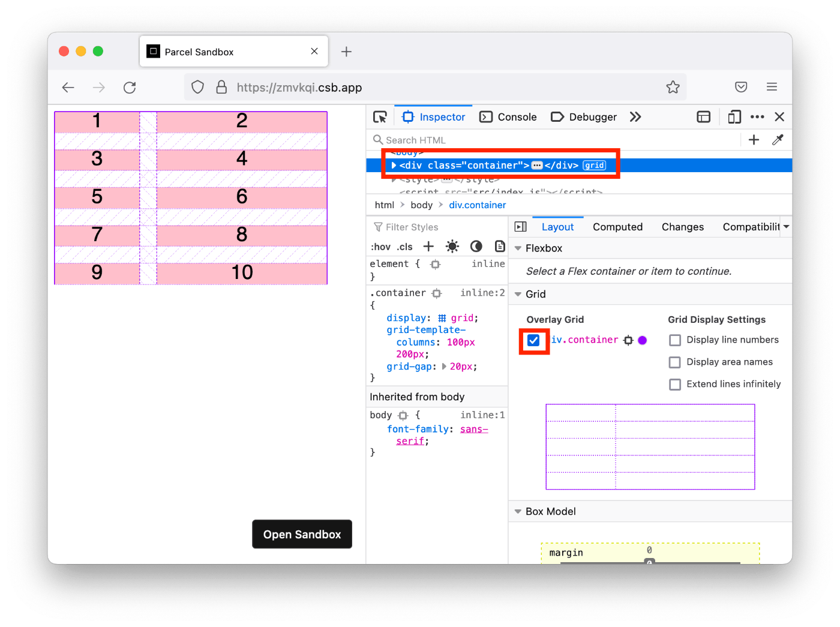Expand the style node in markup

coord(394,179)
